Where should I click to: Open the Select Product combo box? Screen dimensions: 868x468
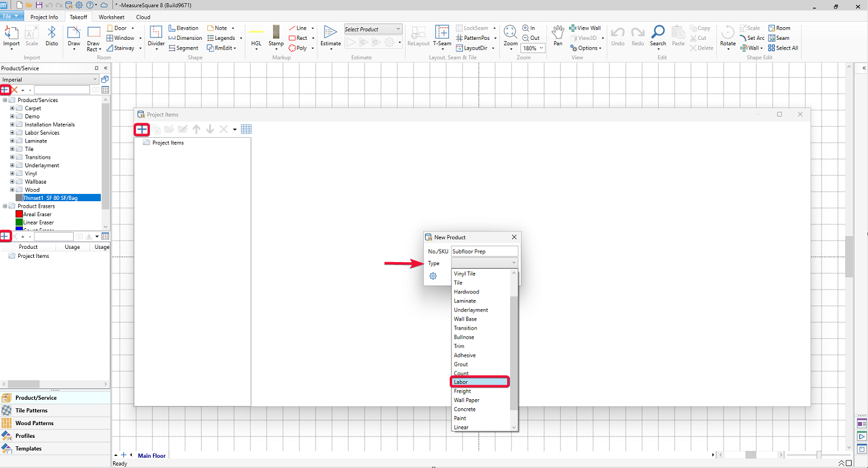coord(373,29)
